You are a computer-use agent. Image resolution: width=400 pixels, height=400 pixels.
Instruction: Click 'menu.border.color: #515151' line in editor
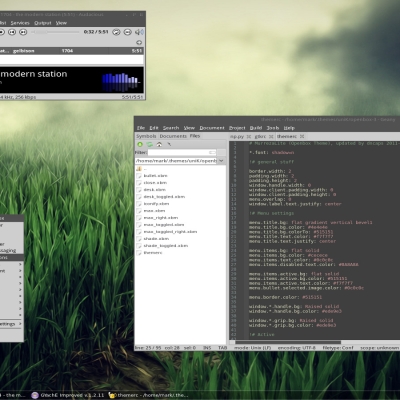tap(285, 297)
